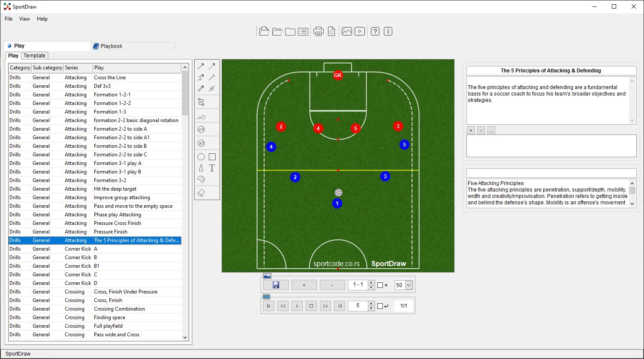Click the export image toolbar icon
This screenshot has width=644, height=359.
point(347,31)
